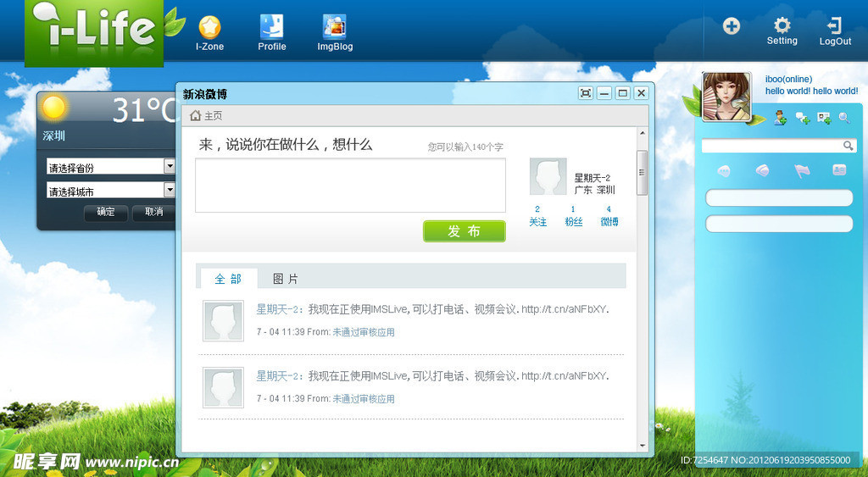Click the contact card icon in side panel
Image resolution: width=868 pixels, height=477 pixels.
coord(839,170)
